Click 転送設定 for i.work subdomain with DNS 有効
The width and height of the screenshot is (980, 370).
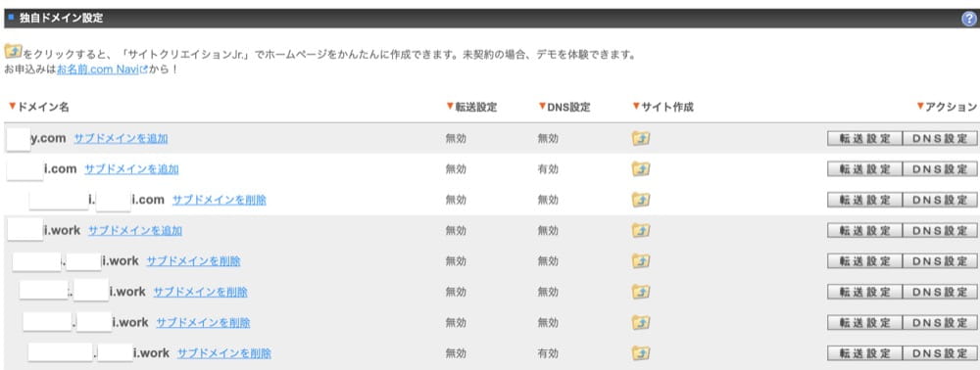pyautogui.click(x=864, y=353)
